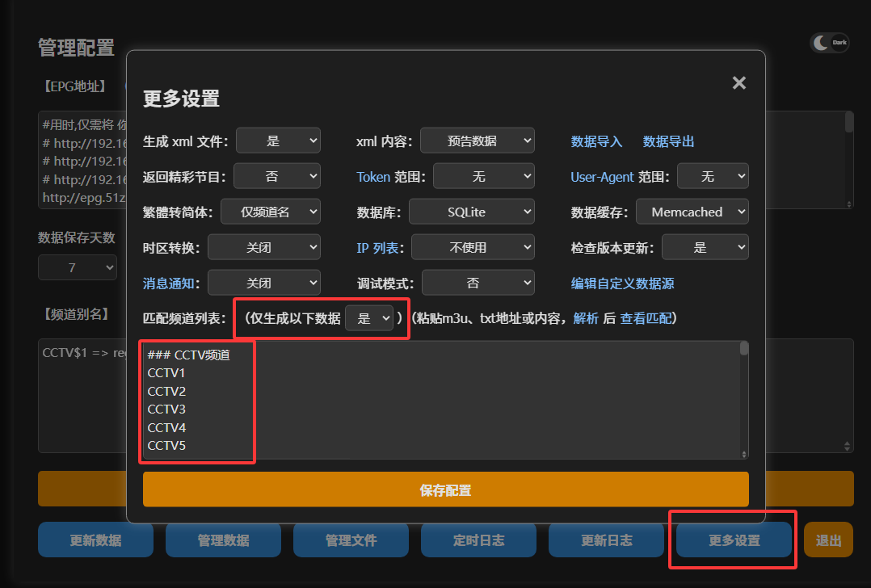Image resolution: width=871 pixels, height=588 pixels.
Task: Open the 数据保存天数 dropdown showing 7
Action: click(x=78, y=267)
